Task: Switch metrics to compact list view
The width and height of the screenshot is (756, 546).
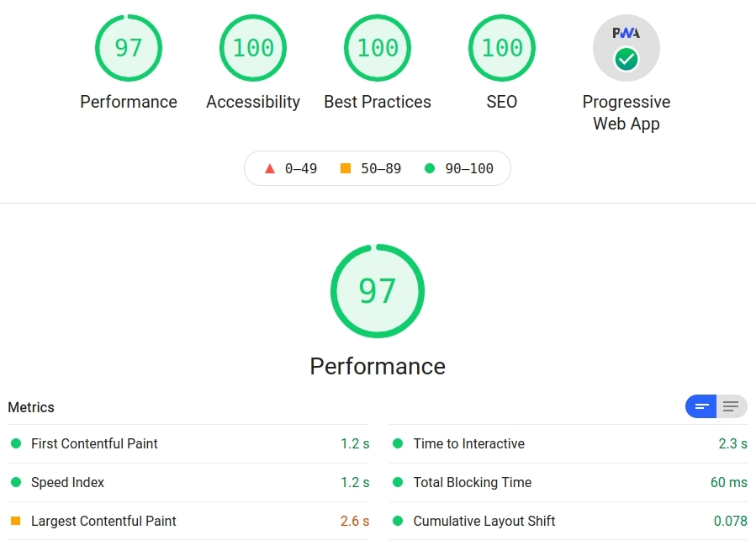Action: 701,407
